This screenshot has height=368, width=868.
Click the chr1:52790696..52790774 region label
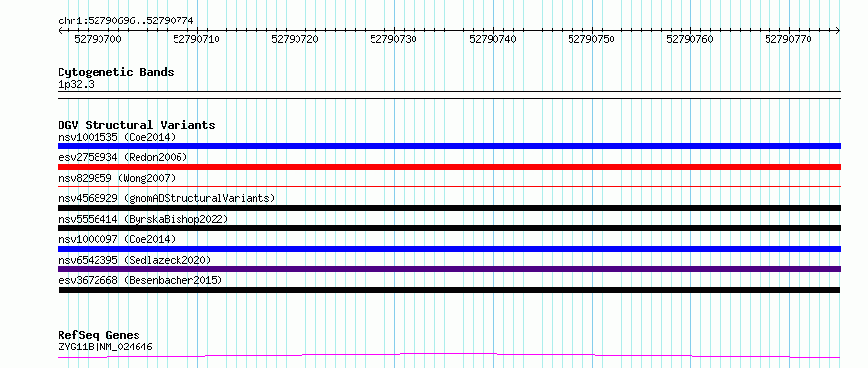pyautogui.click(x=126, y=20)
